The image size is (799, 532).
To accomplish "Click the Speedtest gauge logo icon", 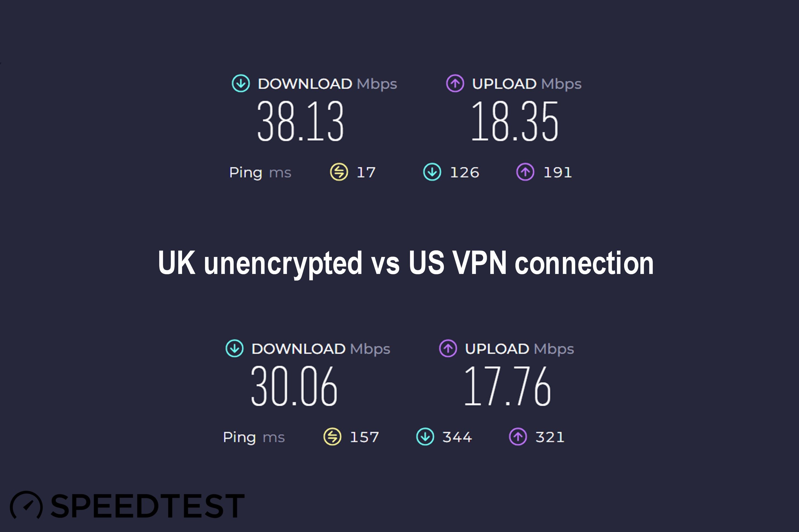I will (x=26, y=506).
